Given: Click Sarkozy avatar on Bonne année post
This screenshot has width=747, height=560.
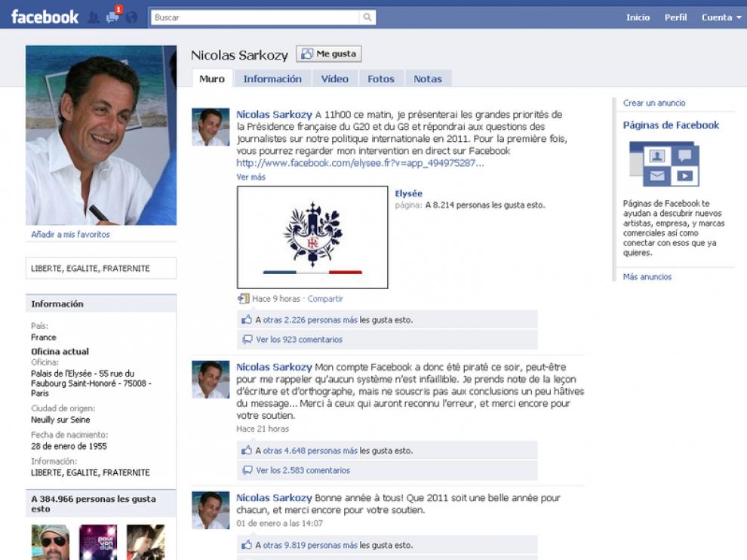Looking at the screenshot, I should pyautogui.click(x=211, y=510).
